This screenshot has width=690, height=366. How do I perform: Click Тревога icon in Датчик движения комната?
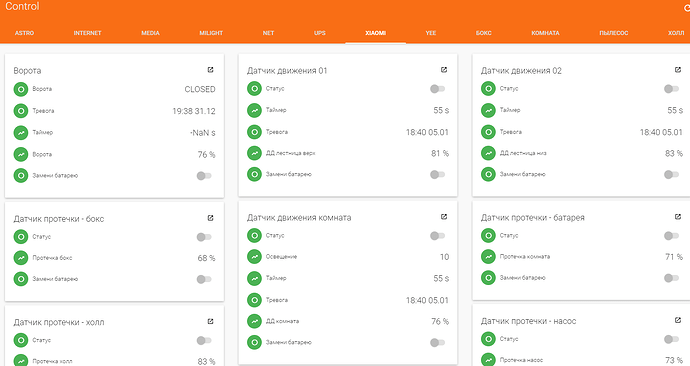(254, 300)
